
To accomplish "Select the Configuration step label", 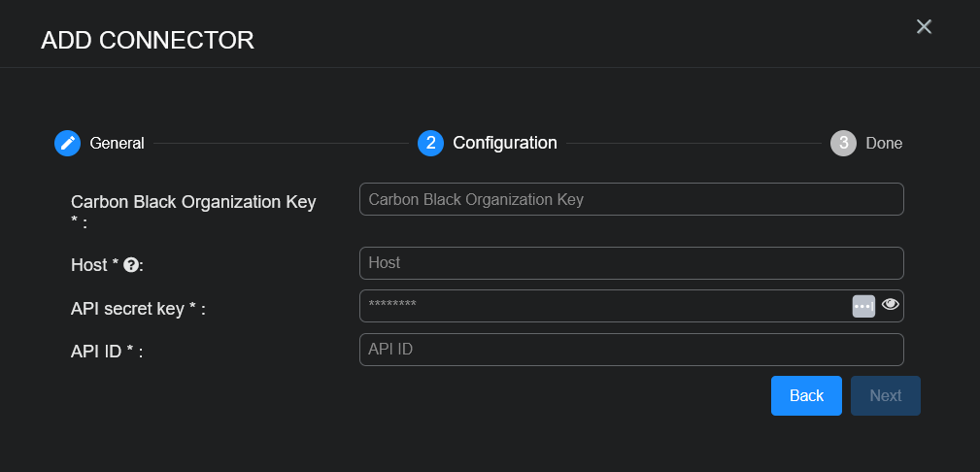I will [x=505, y=143].
